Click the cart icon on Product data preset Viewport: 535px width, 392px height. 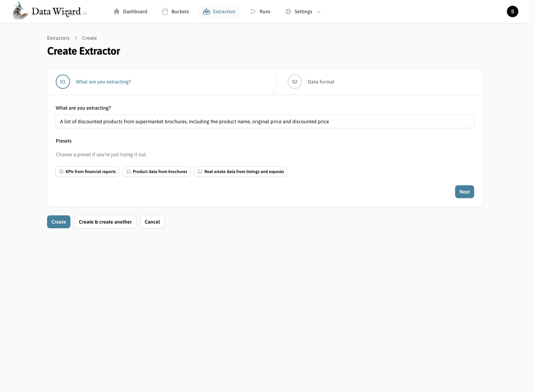[129, 172]
